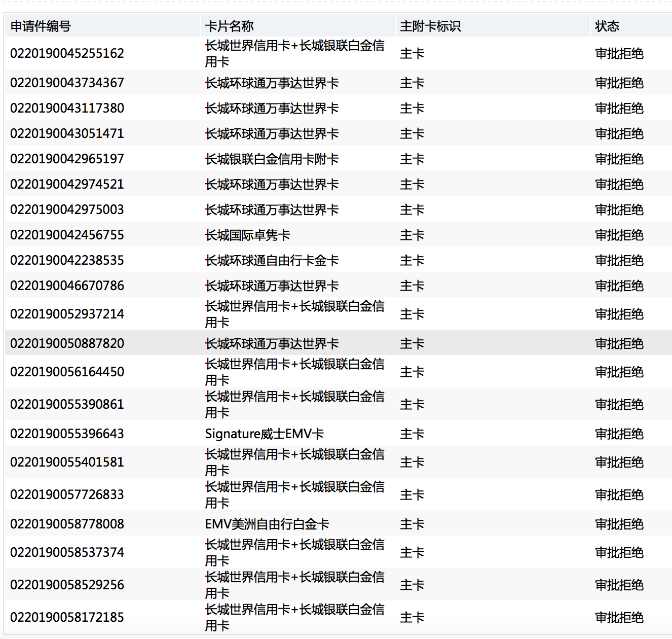Viewport: 672px width, 639px height.
Task: Click 主卡 in the row for 0220190042965197
Action: click(x=412, y=159)
